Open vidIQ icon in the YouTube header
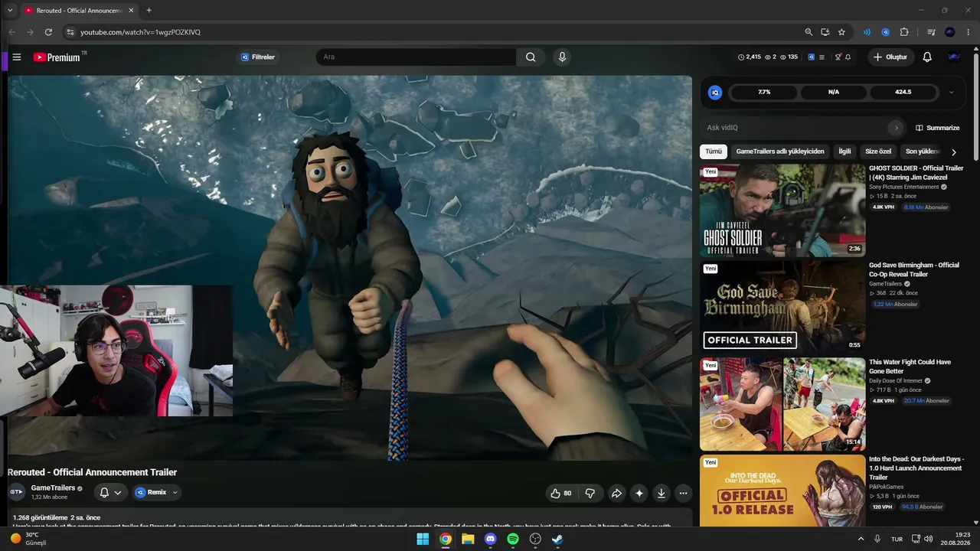 point(812,57)
